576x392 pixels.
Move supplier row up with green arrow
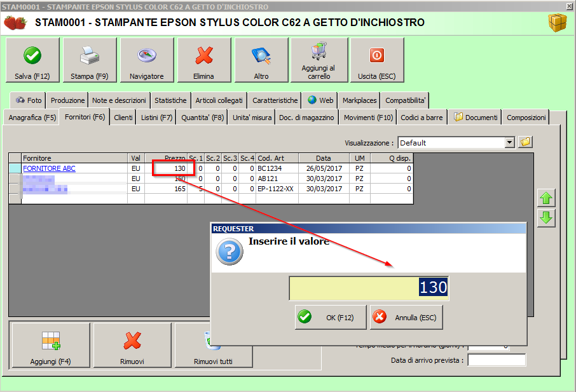point(546,198)
